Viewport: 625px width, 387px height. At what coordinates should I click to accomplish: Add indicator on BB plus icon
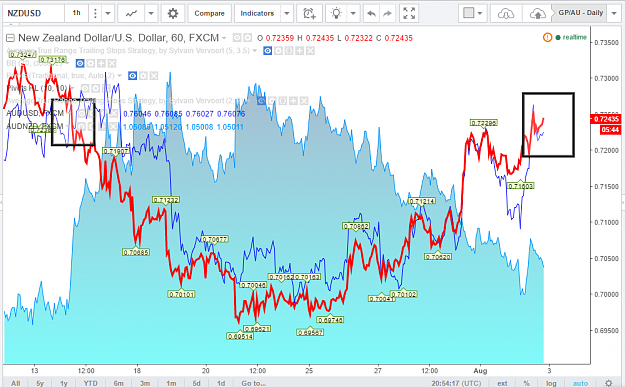tap(101, 63)
